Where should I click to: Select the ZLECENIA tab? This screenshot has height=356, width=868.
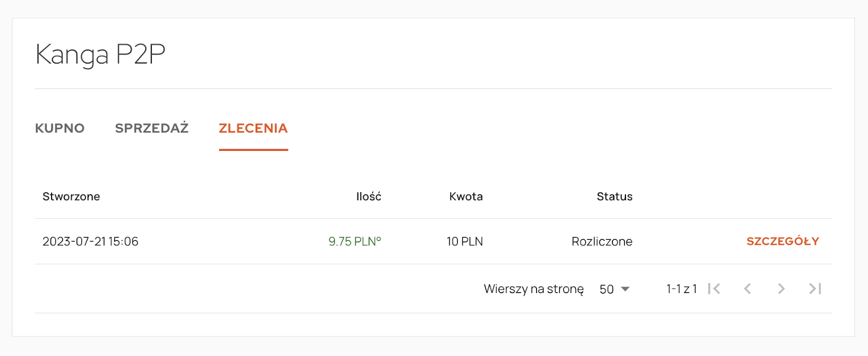click(x=253, y=128)
